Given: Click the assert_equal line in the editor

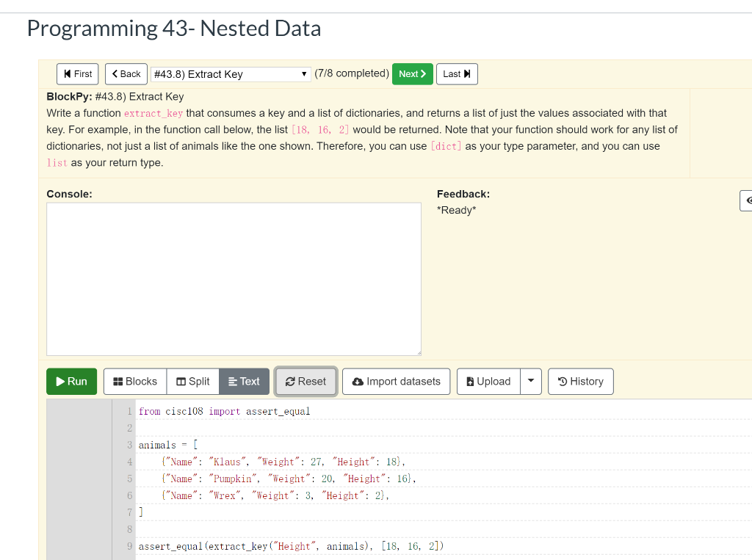Looking at the screenshot, I should tap(291, 546).
